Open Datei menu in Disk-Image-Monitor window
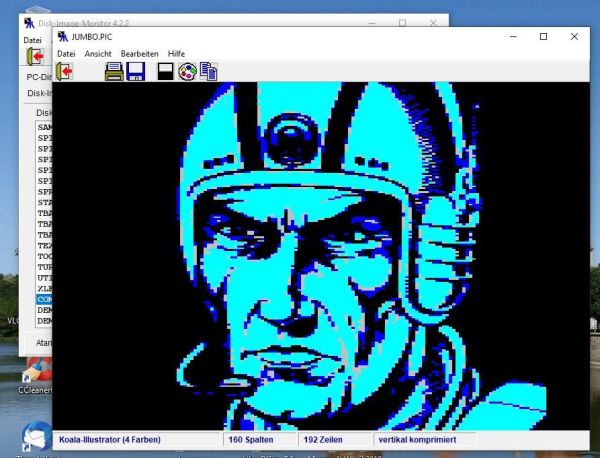The image size is (600, 458). (33, 40)
